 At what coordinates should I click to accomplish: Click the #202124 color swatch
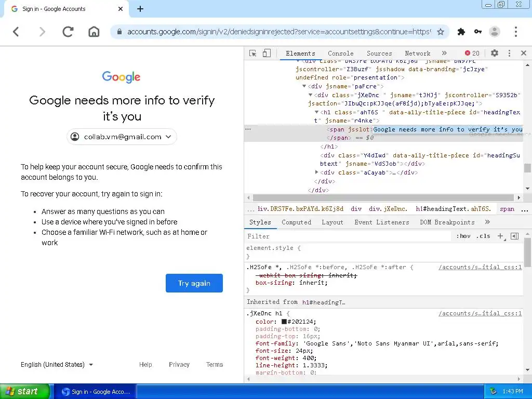click(x=284, y=322)
